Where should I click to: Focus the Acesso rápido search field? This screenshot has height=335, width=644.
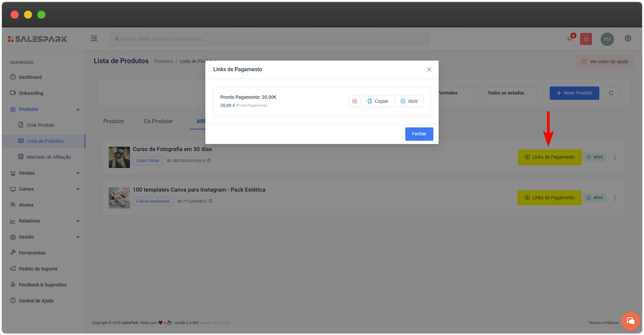[270, 39]
